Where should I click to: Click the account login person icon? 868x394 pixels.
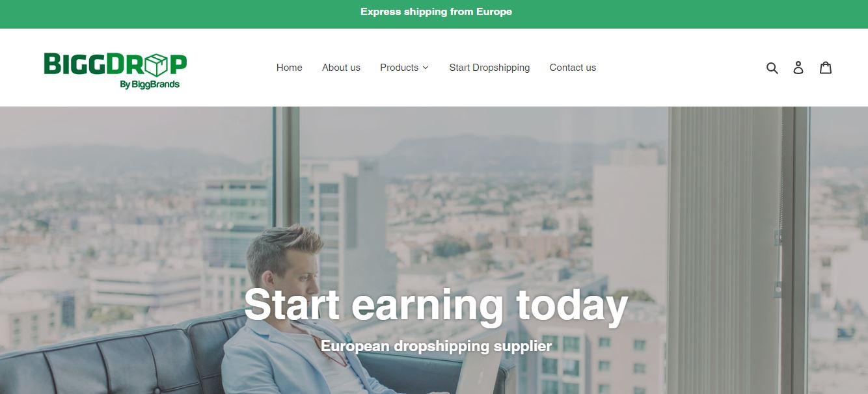point(798,68)
